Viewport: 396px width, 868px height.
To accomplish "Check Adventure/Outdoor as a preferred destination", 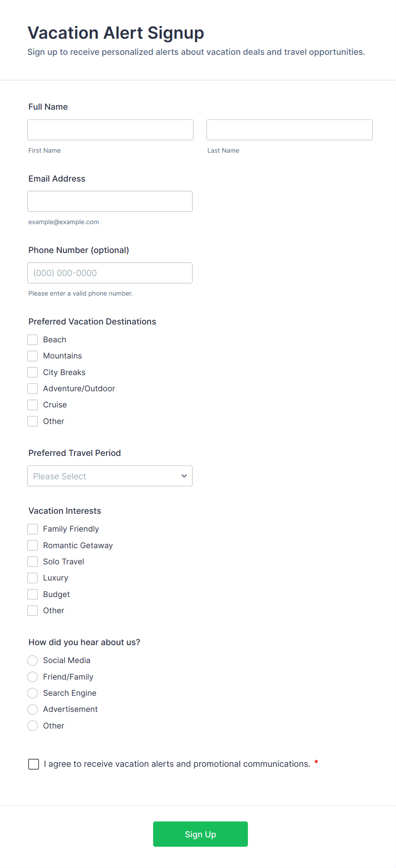I will (32, 388).
